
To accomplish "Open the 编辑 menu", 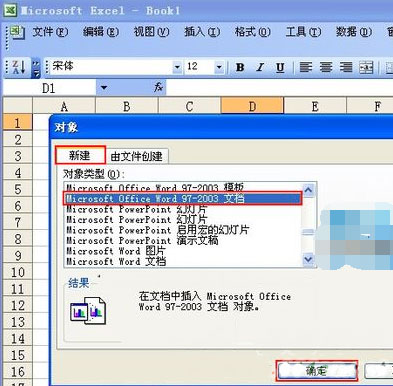I will [100, 32].
